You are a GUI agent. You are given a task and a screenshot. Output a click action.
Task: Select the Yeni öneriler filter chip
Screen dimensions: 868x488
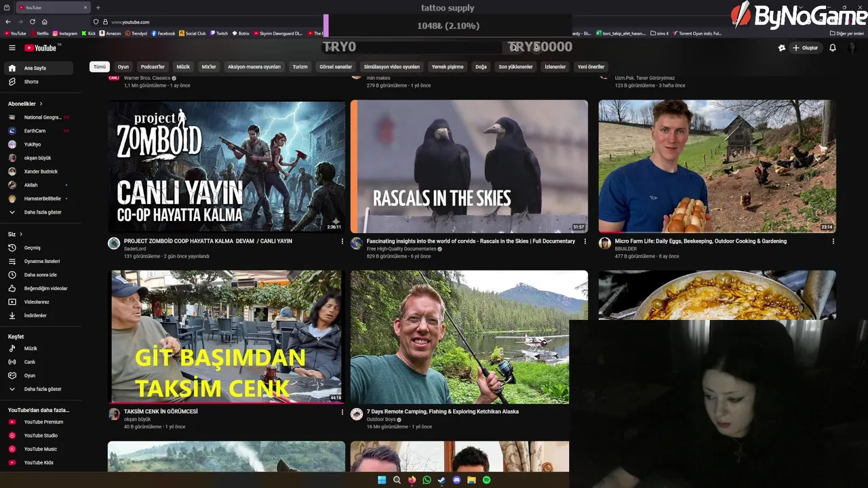click(591, 67)
